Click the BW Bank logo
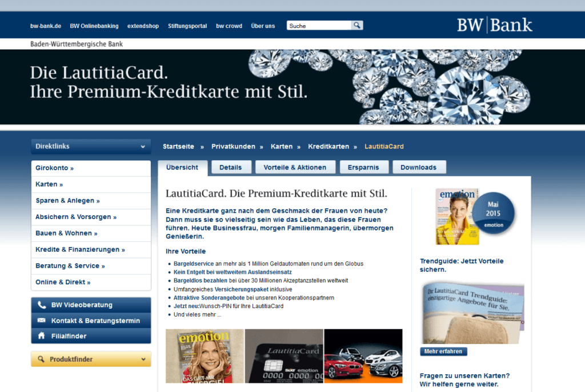This screenshot has width=585, height=392. pyautogui.click(x=494, y=25)
